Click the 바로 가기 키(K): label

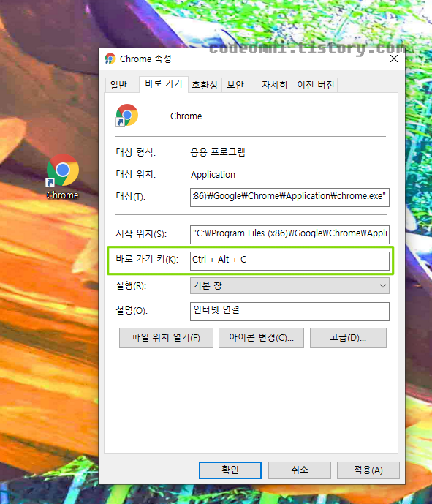[147, 259]
